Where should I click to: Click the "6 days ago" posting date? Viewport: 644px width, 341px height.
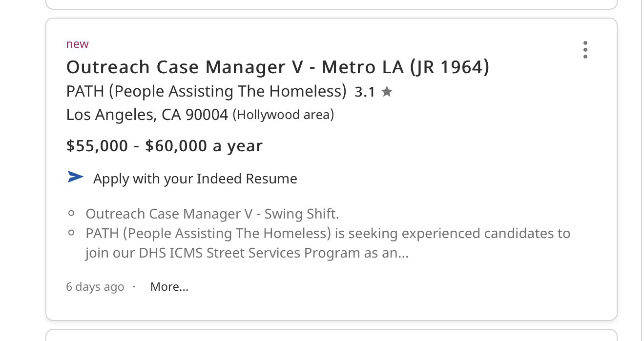(95, 287)
